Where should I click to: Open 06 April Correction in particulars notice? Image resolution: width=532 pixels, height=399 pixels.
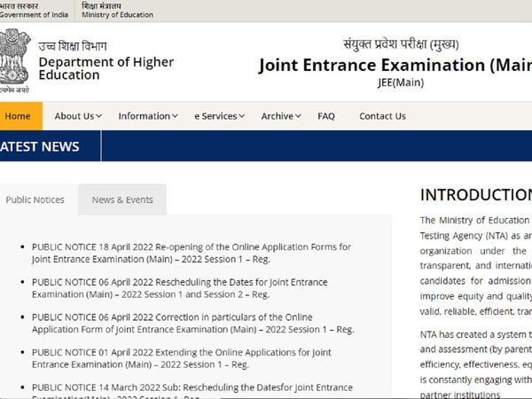(x=193, y=324)
